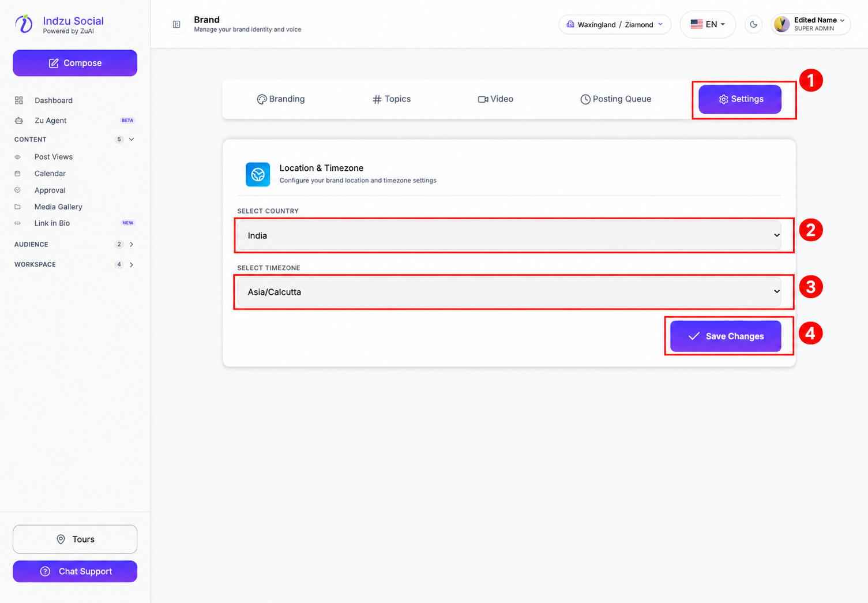Click the Tours map pin icon
The width and height of the screenshot is (868, 603).
(x=61, y=540)
